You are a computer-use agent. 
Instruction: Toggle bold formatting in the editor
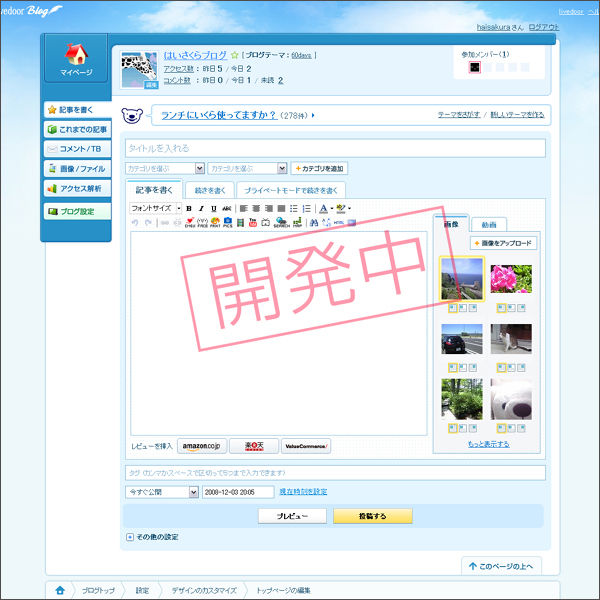tap(189, 209)
